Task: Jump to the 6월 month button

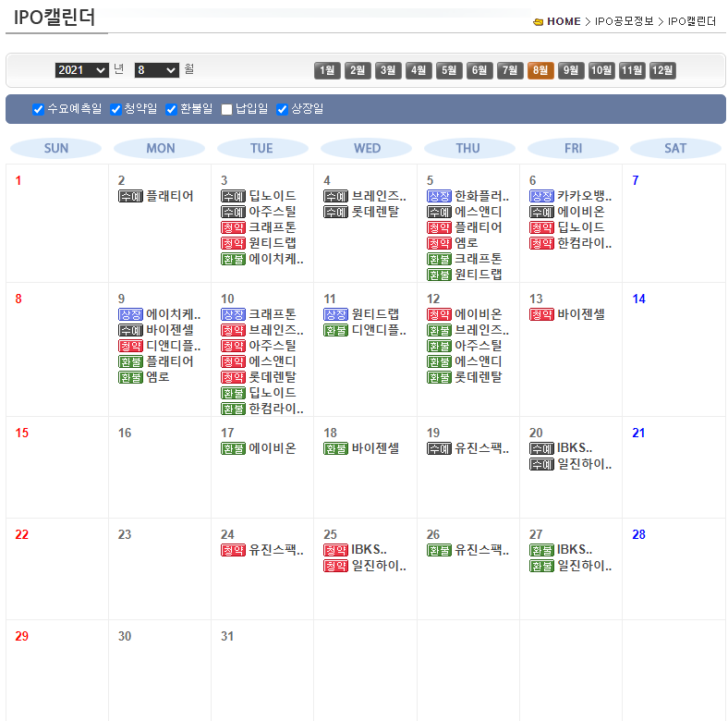Action: pyautogui.click(x=479, y=70)
